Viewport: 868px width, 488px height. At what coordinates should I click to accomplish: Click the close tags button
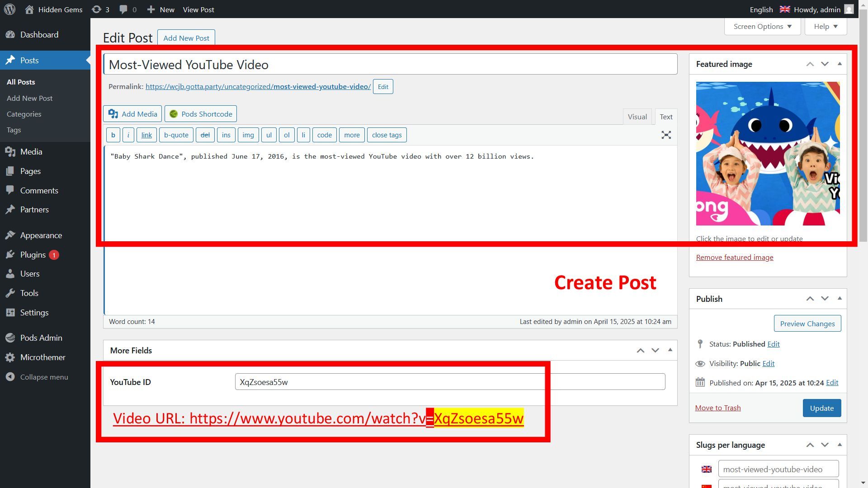pyautogui.click(x=387, y=135)
